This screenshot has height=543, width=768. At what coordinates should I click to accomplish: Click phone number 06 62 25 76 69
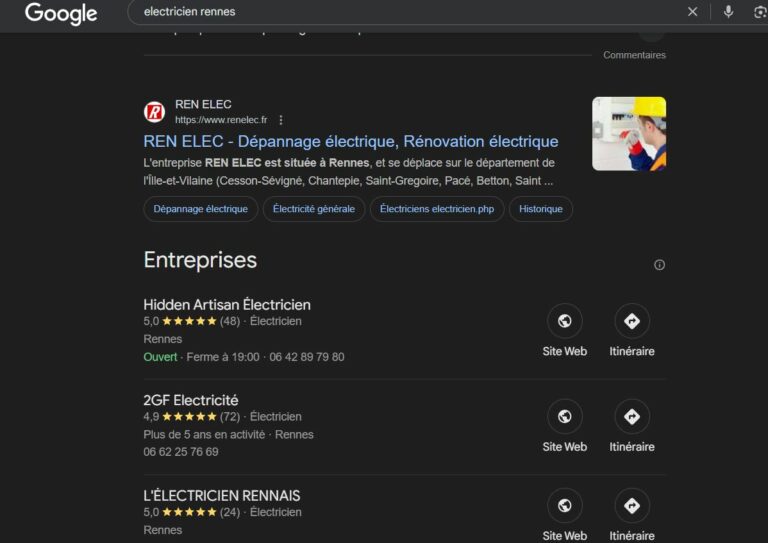181,452
